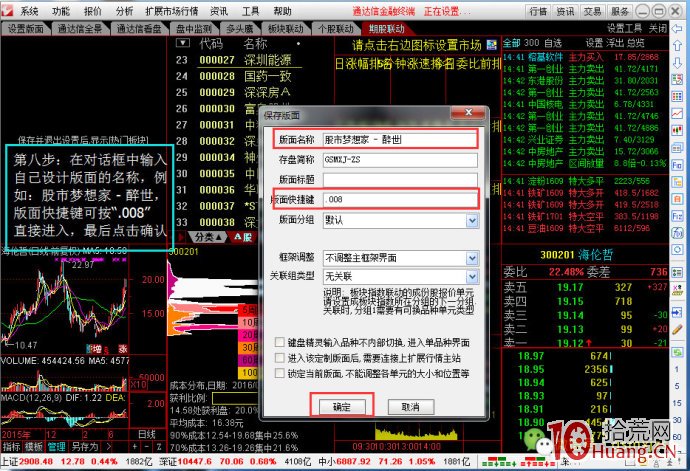Open the 分析 menu

click(x=124, y=11)
